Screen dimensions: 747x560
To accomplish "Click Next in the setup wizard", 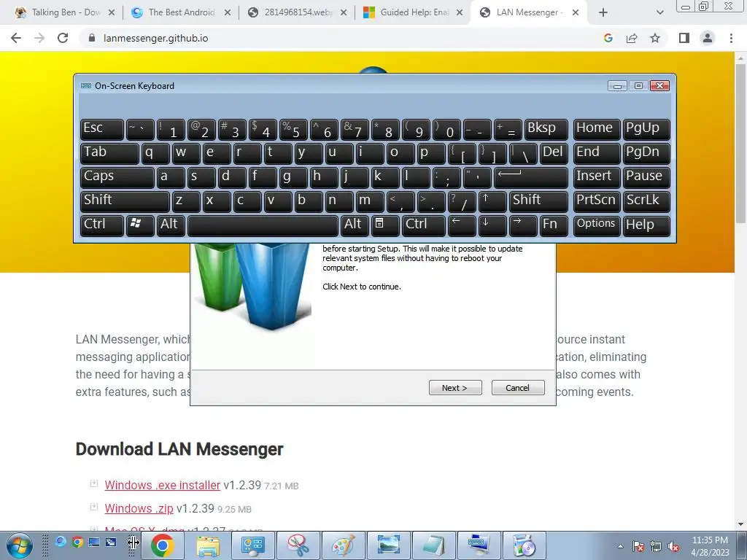I will 455,388.
